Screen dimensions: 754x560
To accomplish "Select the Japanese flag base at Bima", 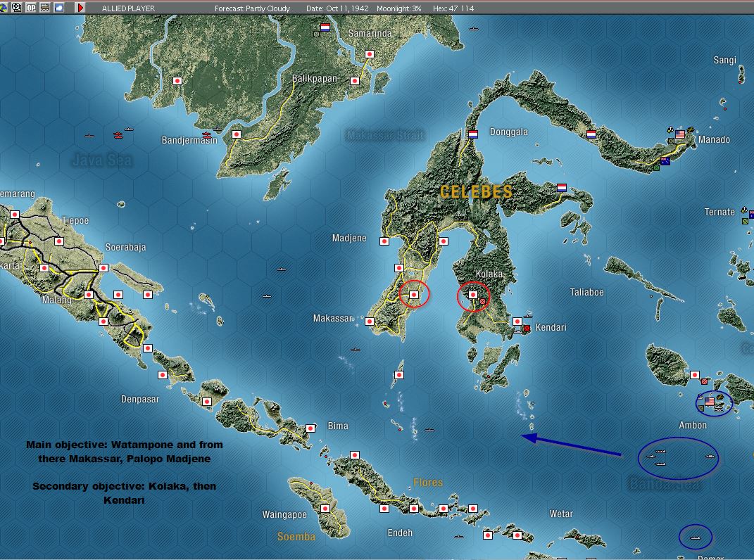I will 310,428.
